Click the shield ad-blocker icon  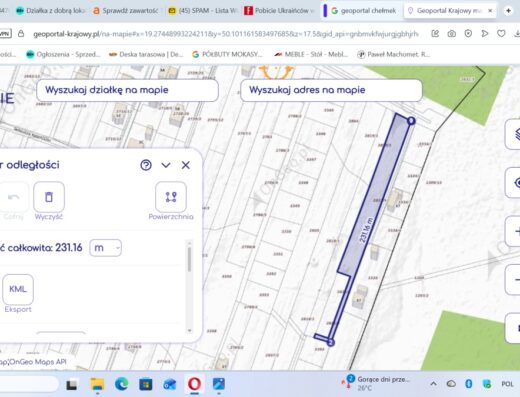[468, 34]
